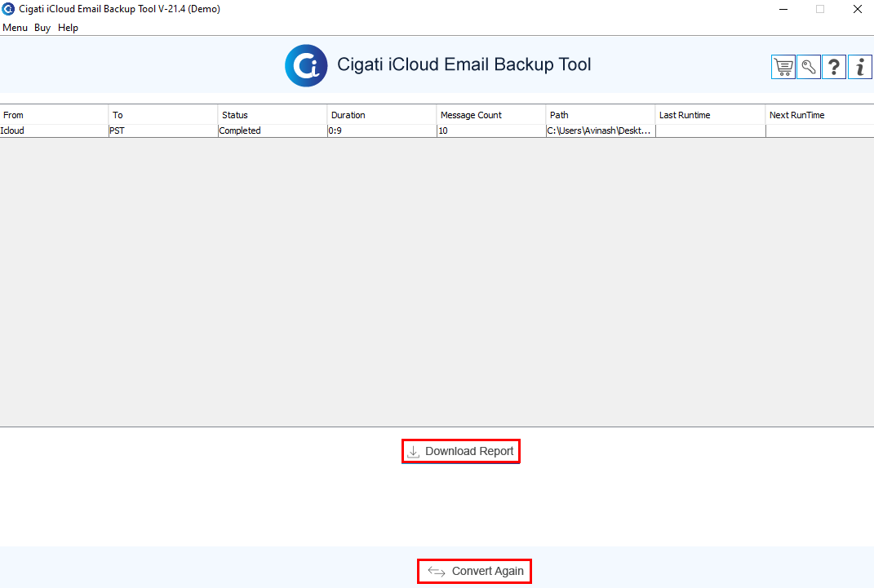
Task: Minimize the Cigati window
Action: 783,9
